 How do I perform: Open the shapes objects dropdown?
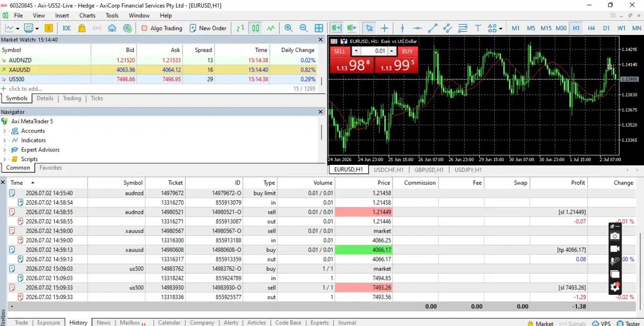[x=501, y=28]
